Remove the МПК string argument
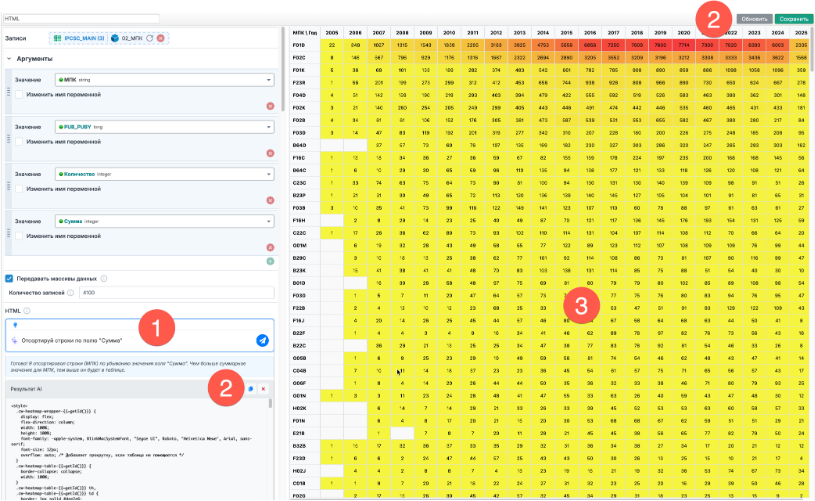Viewport: 815px width, 501px height. coord(269,106)
